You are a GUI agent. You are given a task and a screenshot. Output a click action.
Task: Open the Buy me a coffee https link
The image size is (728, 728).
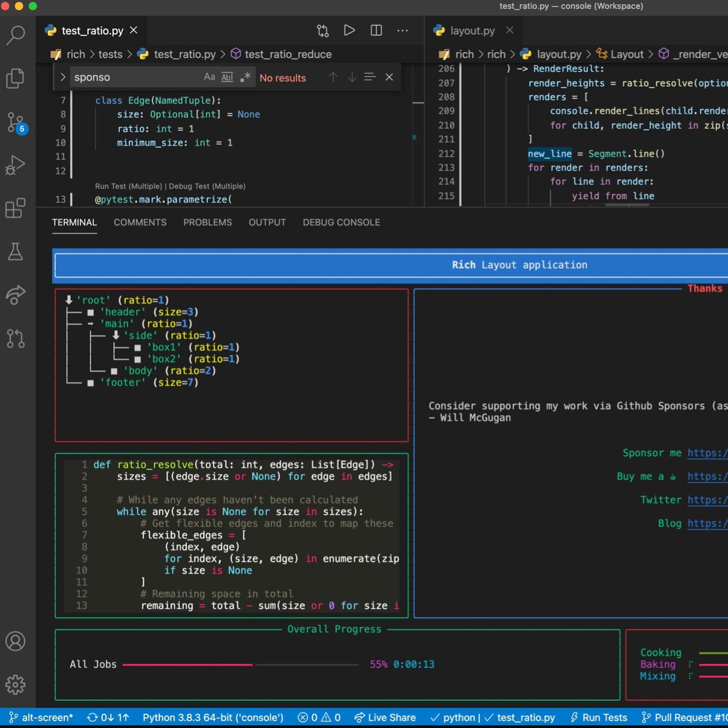pos(707,476)
